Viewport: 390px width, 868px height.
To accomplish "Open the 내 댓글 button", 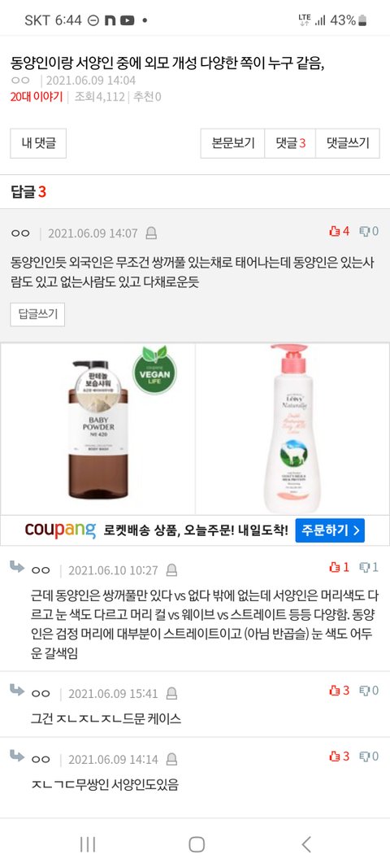I will [x=38, y=143].
